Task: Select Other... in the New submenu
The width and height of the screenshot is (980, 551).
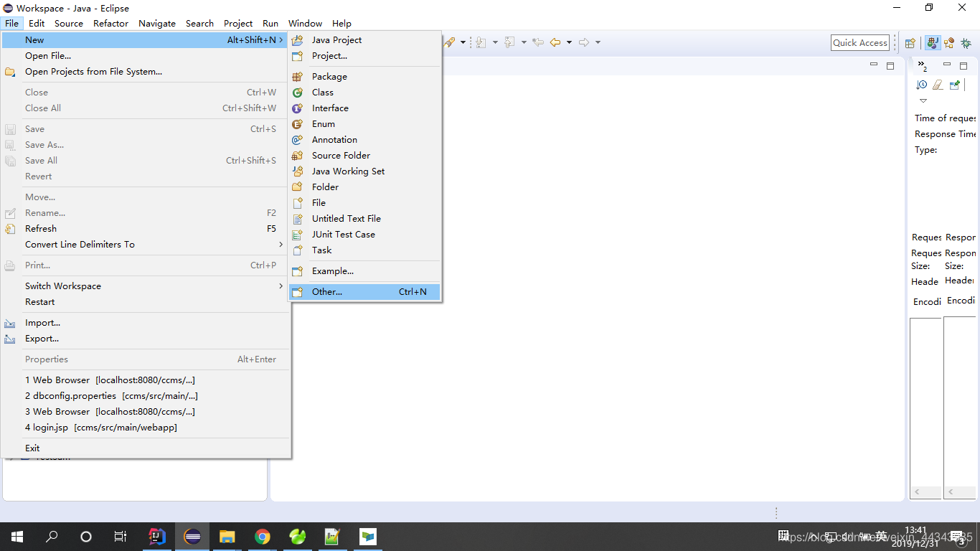Action: coord(364,292)
